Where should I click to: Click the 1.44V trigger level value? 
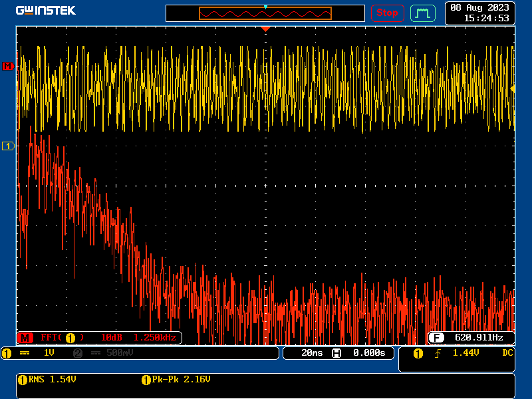tap(466, 353)
